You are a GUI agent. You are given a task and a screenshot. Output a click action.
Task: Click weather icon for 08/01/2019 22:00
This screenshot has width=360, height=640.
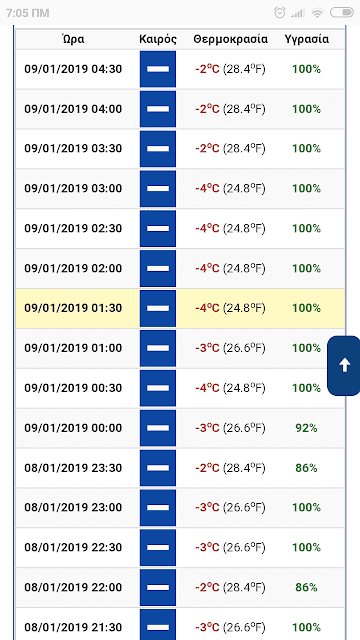click(158, 587)
